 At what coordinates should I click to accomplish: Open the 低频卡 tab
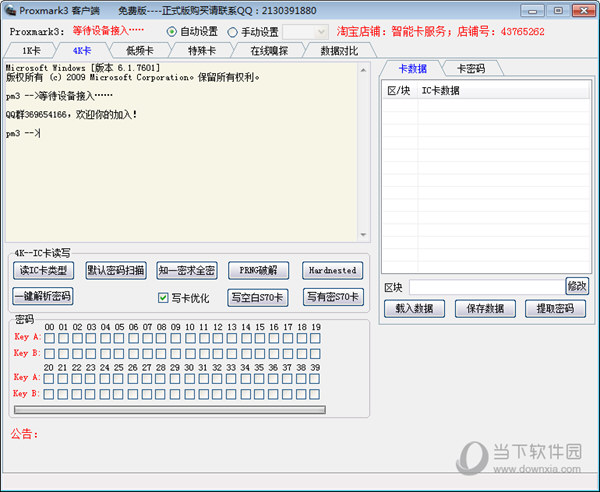click(x=140, y=51)
